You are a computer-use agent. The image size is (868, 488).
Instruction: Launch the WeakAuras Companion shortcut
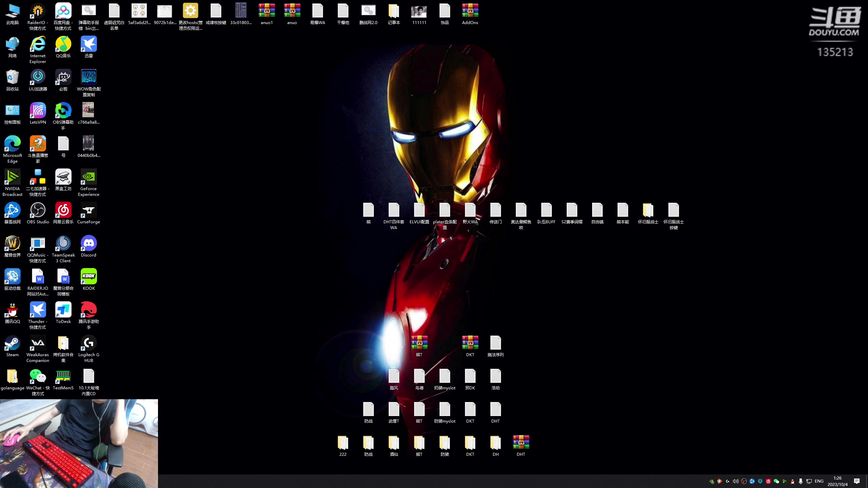tap(38, 349)
